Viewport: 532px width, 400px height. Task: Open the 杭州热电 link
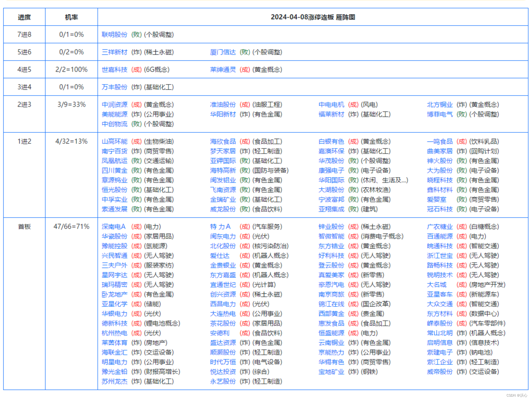tap(114, 333)
